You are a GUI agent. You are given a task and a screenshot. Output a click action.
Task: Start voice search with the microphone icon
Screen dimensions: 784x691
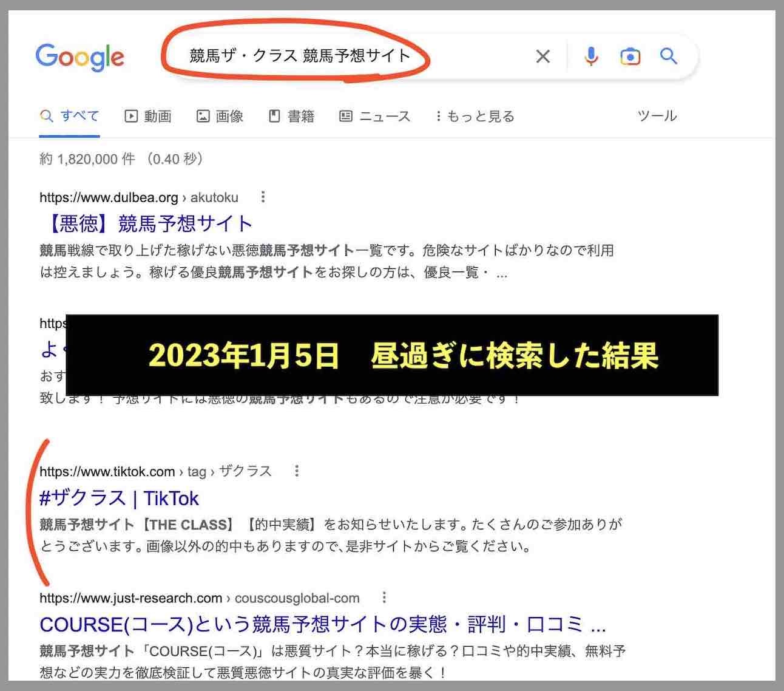coord(589,56)
